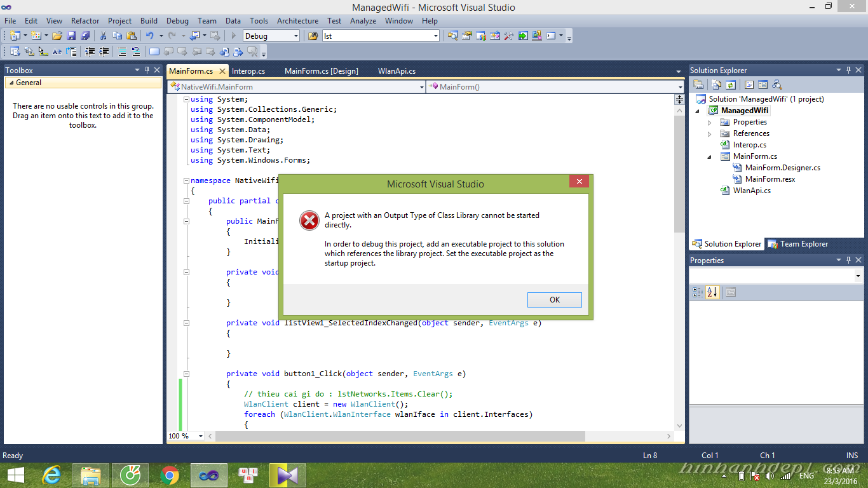Click Solution Explorer Properties icon

(698, 85)
